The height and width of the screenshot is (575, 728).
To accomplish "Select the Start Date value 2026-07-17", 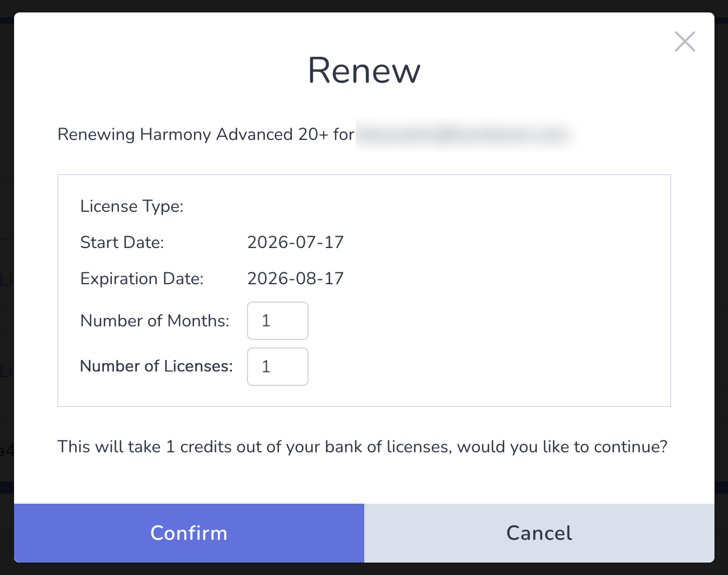I will point(296,242).
